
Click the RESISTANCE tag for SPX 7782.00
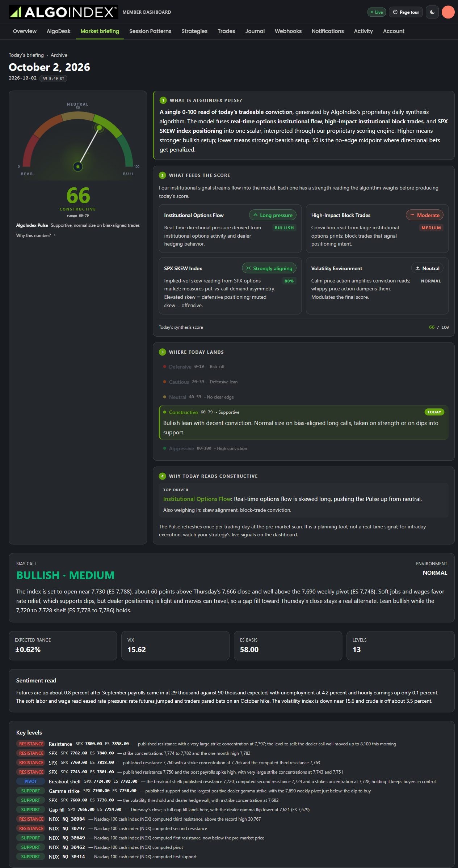31,753
